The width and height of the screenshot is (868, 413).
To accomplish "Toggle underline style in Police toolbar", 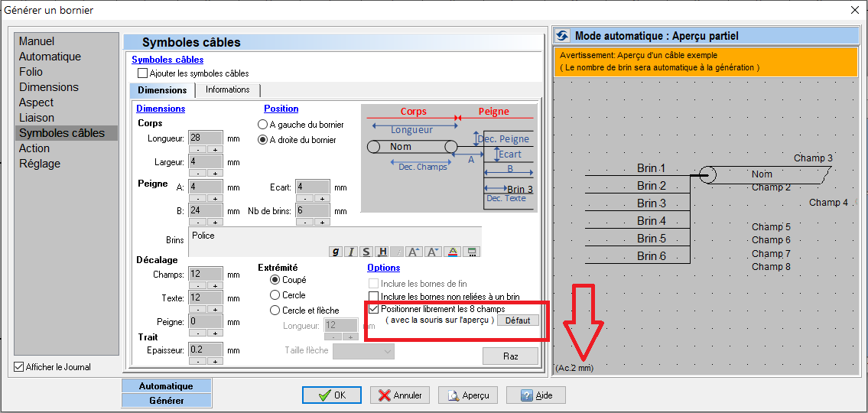I will 366,252.
